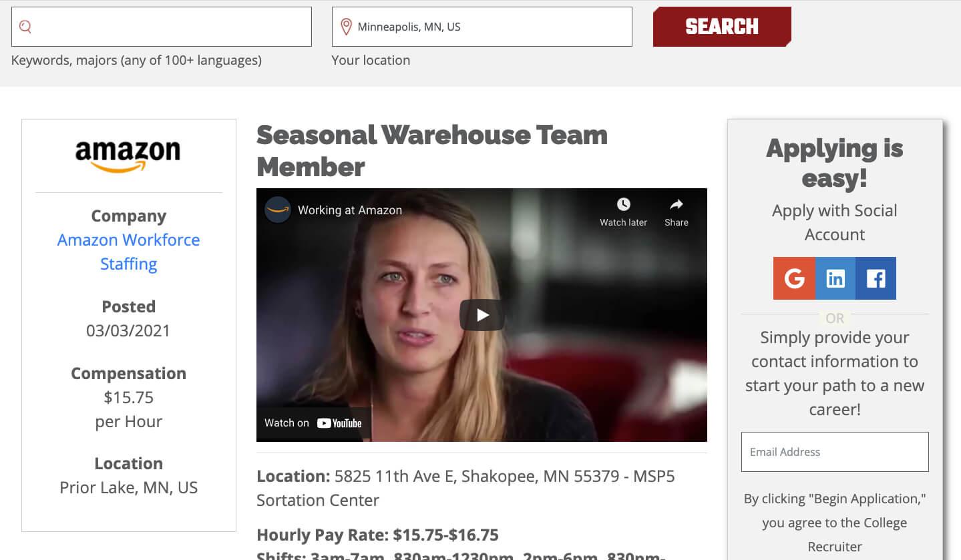This screenshot has width=961, height=560.
Task: Click the Minneapolis, MN, US location field
Action: [x=482, y=27]
